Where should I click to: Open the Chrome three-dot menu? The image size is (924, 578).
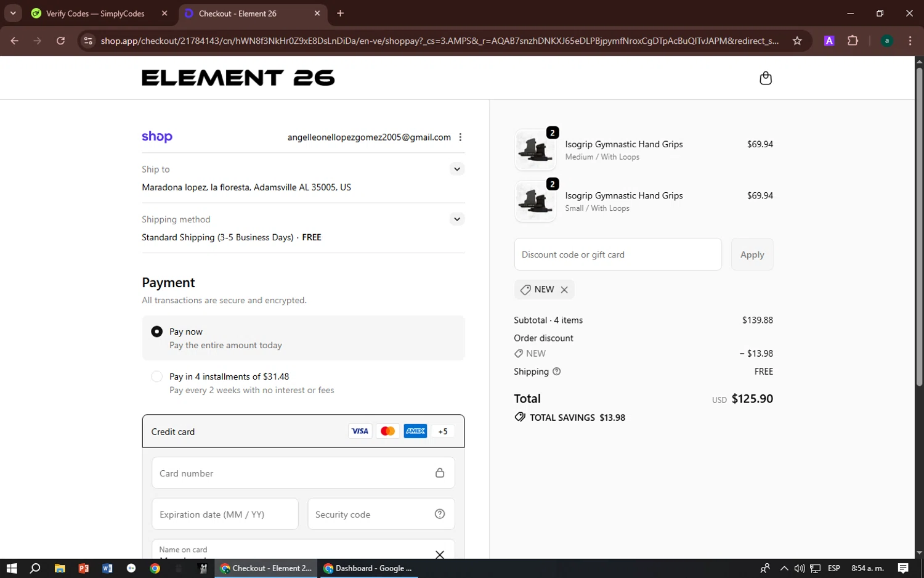pos(910,41)
